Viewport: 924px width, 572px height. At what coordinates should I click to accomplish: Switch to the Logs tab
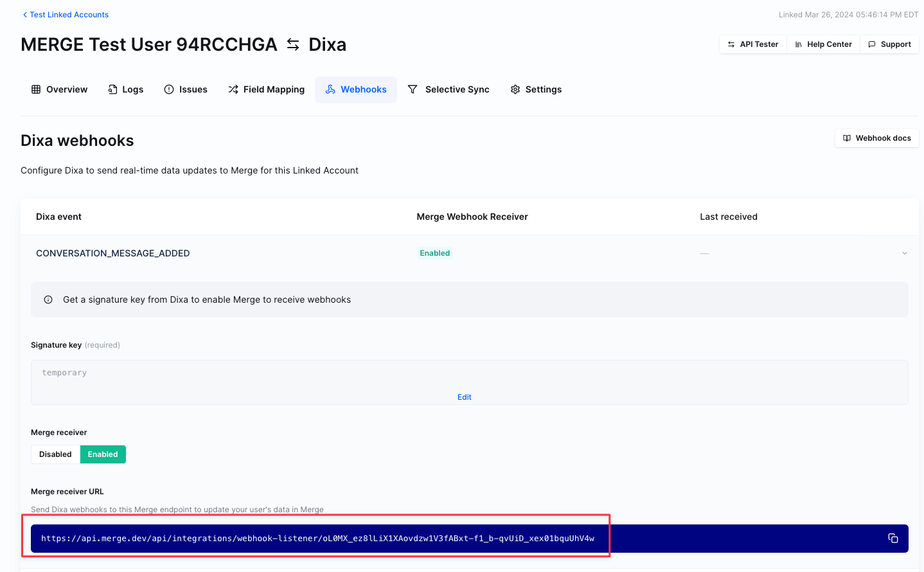coord(125,89)
